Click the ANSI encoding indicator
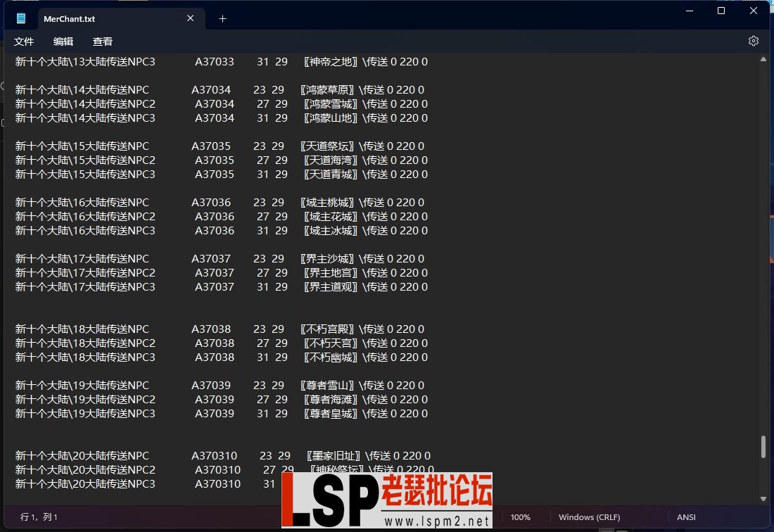Screen dimensions: 774x532 coord(686,517)
